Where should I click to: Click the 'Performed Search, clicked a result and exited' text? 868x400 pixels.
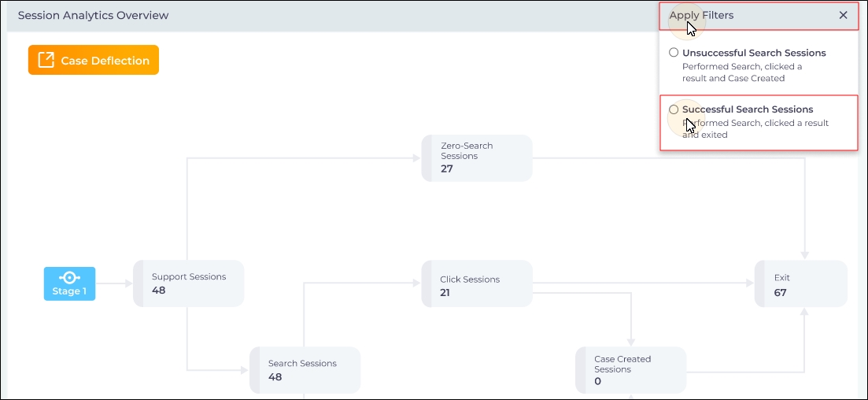click(x=755, y=128)
